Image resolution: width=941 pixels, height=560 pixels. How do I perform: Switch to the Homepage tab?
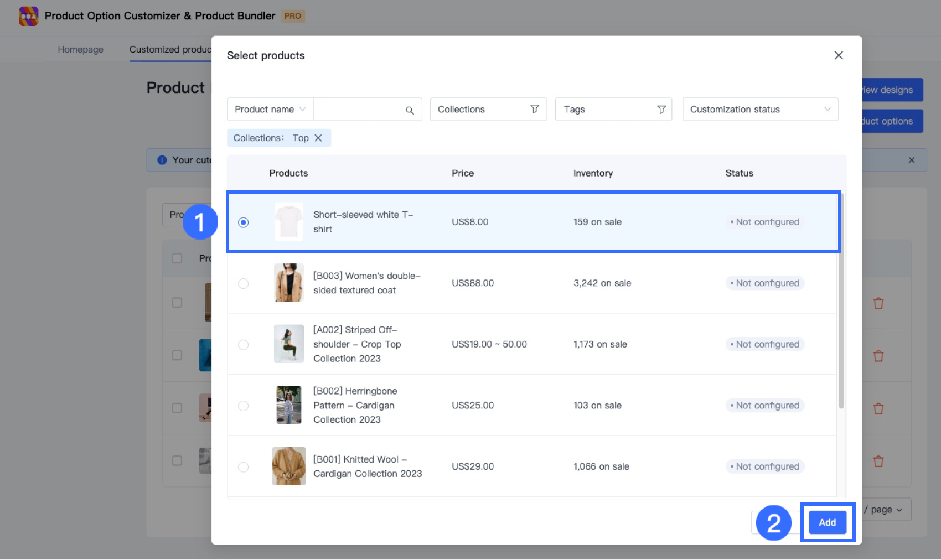point(81,49)
